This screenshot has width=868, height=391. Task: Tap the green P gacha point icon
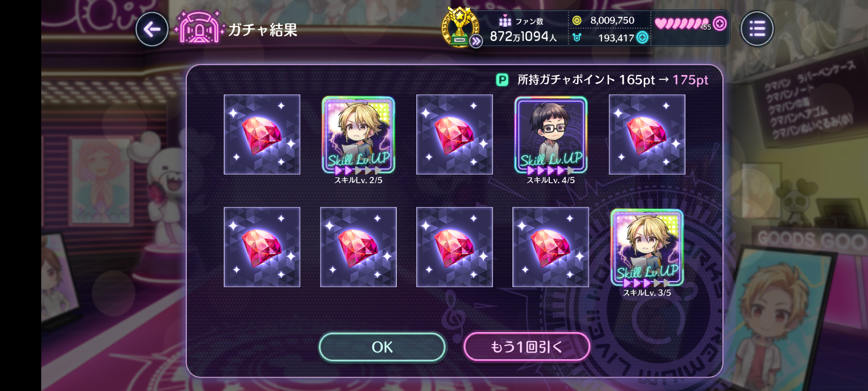point(502,80)
